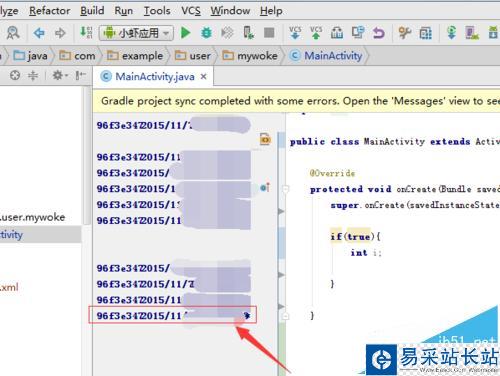Click the fold end marker at closing brace
Viewport: 500px width, 376px height.
coord(285,315)
